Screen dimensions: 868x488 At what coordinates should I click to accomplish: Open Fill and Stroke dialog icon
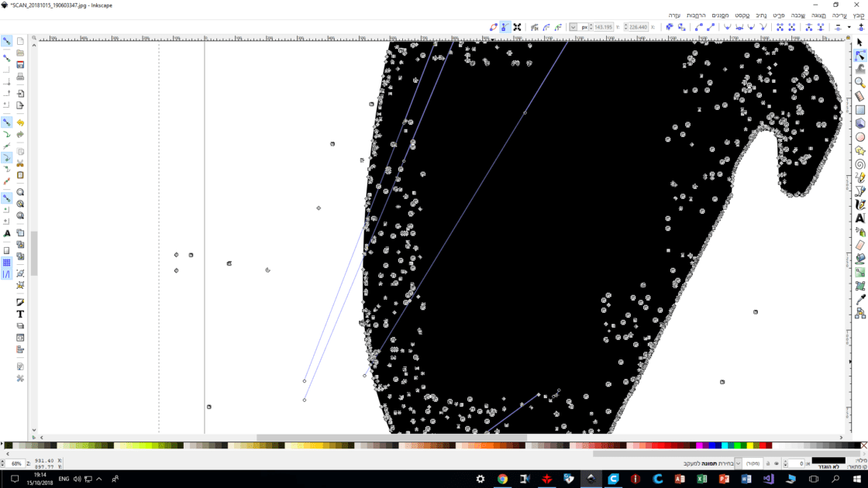tap(20, 302)
